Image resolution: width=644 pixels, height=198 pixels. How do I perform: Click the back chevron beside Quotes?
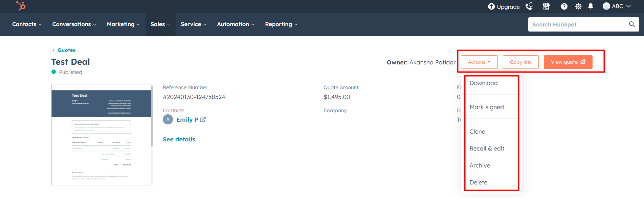[x=53, y=50]
